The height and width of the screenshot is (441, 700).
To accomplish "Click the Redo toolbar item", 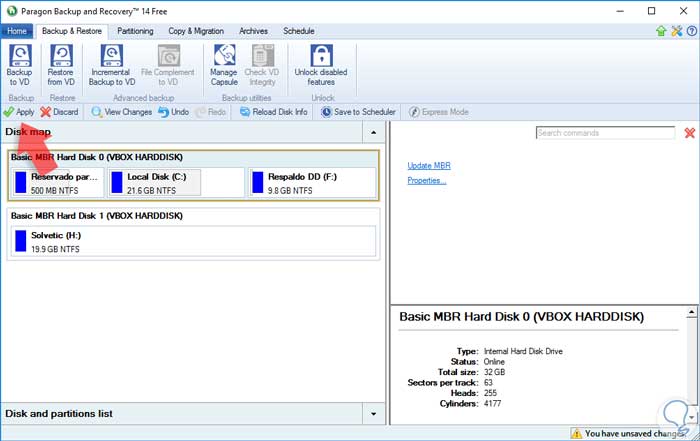I will [211, 112].
